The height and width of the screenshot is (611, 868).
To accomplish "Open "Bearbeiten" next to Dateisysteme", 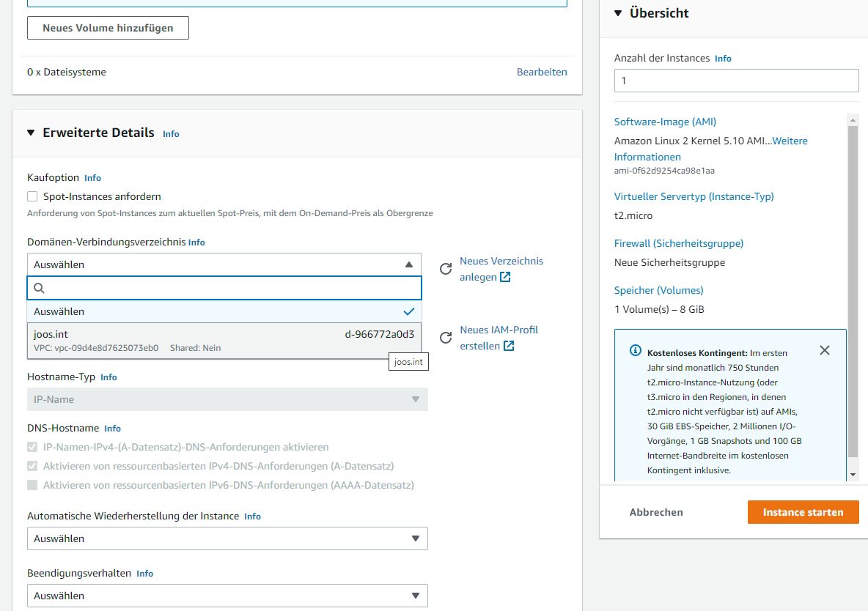I will coord(542,72).
